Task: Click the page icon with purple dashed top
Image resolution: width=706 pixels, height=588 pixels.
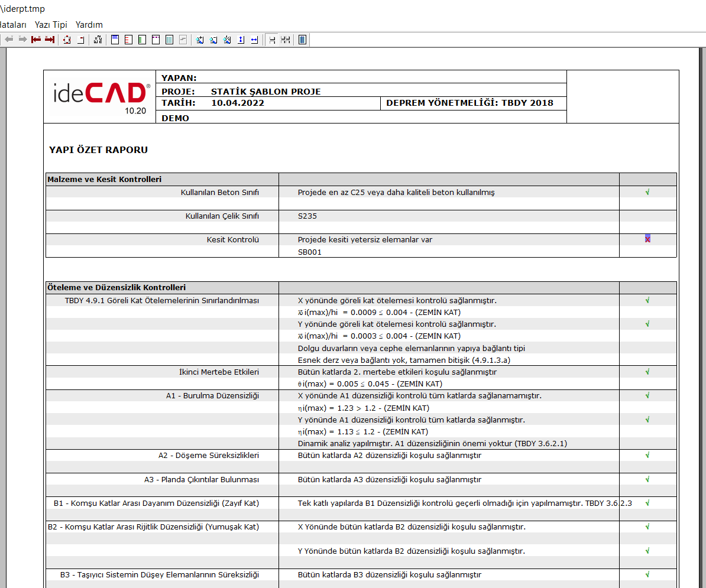Action: tap(156, 40)
